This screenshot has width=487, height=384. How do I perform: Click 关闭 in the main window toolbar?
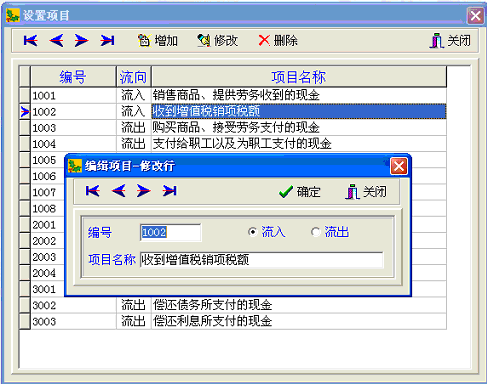coord(450,41)
